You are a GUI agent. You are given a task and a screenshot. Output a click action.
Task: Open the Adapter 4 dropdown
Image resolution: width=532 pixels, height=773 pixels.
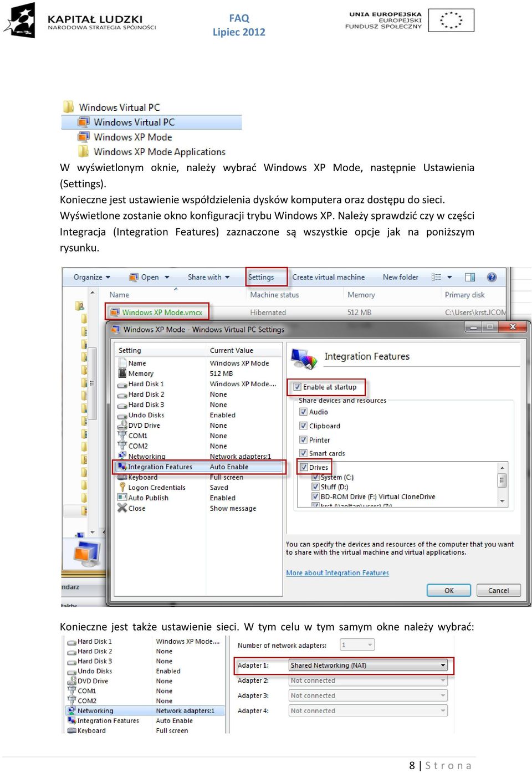tap(368, 710)
